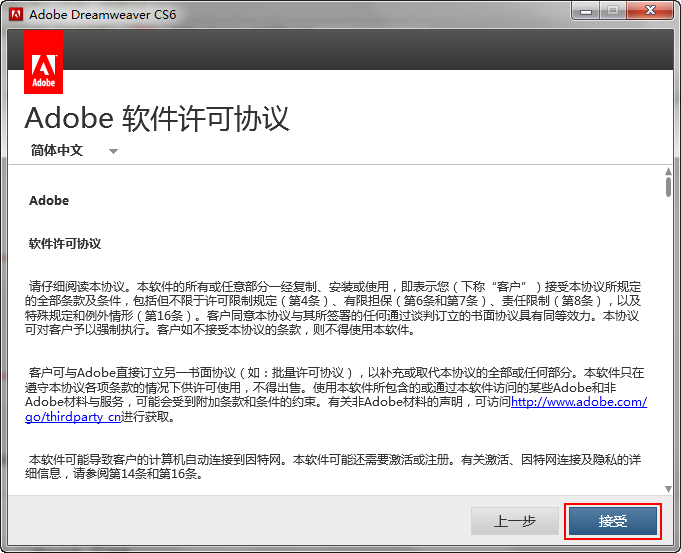Click the bold 软件许可协议 subheading in agreement
The width and height of the screenshot is (681, 553).
pyautogui.click(x=65, y=244)
